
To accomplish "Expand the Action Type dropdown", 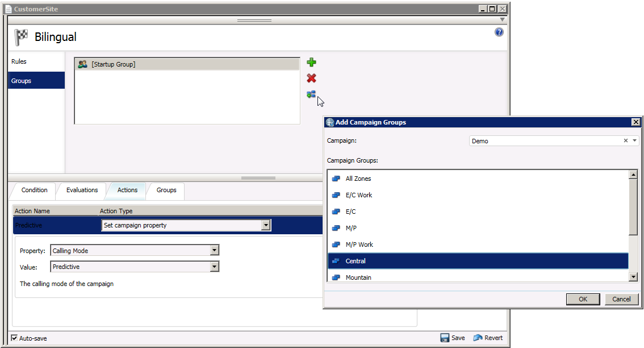I will 265,225.
